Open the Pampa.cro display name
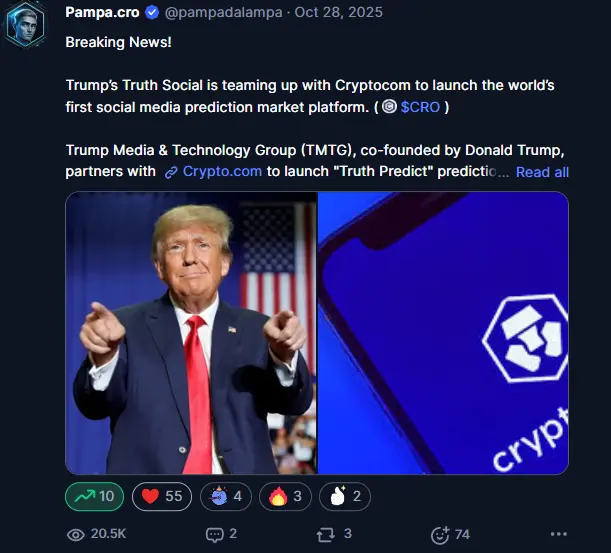This screenshot has width=611, height=553. pos(102,12)
